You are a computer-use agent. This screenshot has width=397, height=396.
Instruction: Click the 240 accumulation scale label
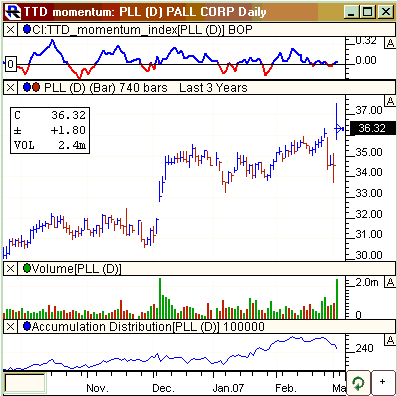click(x=364, y=348)
